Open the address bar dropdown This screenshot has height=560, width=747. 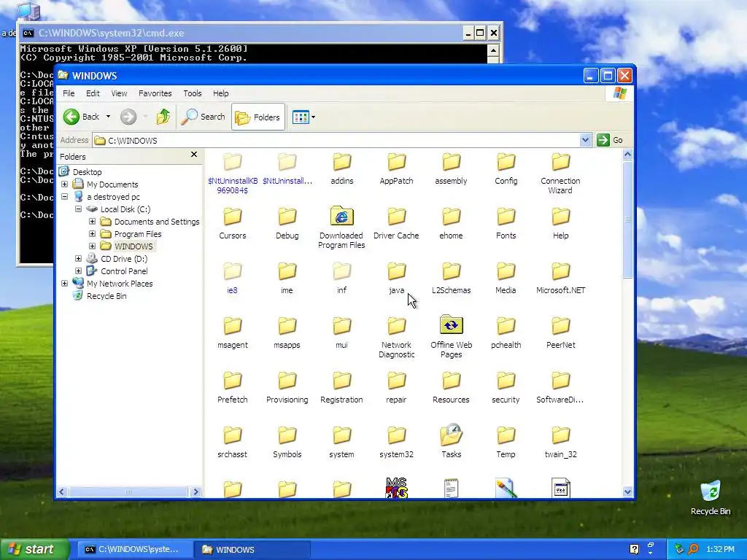click(586, 140)
